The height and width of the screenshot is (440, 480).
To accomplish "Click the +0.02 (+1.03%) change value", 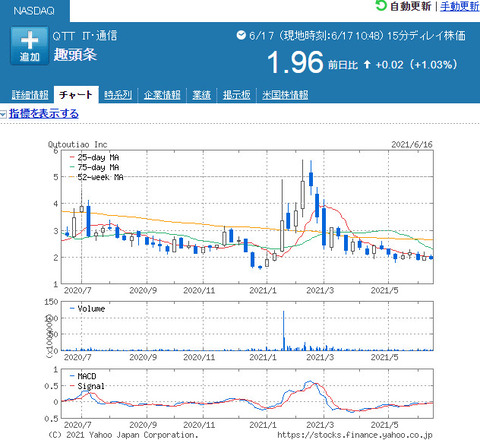I will 416,64.
